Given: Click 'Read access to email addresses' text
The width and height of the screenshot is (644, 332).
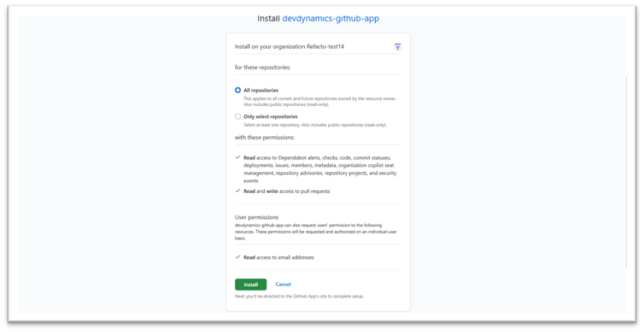Looking at the screenshot, I should [x=279, y=258].
